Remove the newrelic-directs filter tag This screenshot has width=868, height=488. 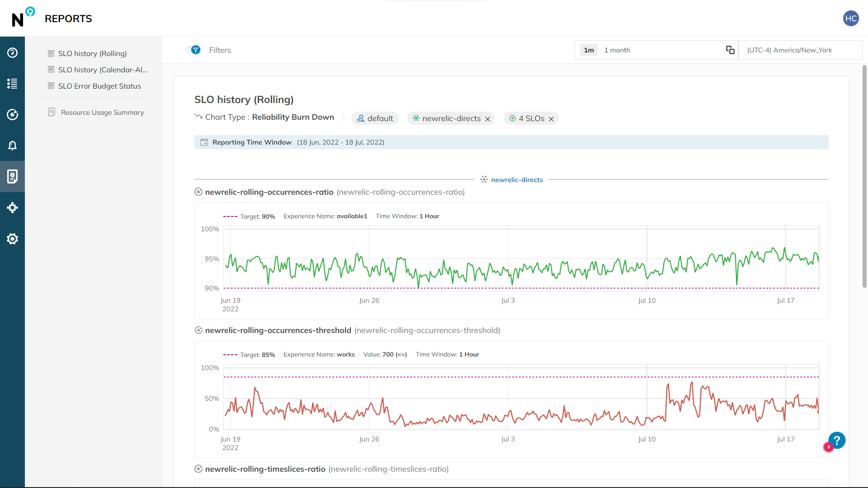(x=488, y=118)
